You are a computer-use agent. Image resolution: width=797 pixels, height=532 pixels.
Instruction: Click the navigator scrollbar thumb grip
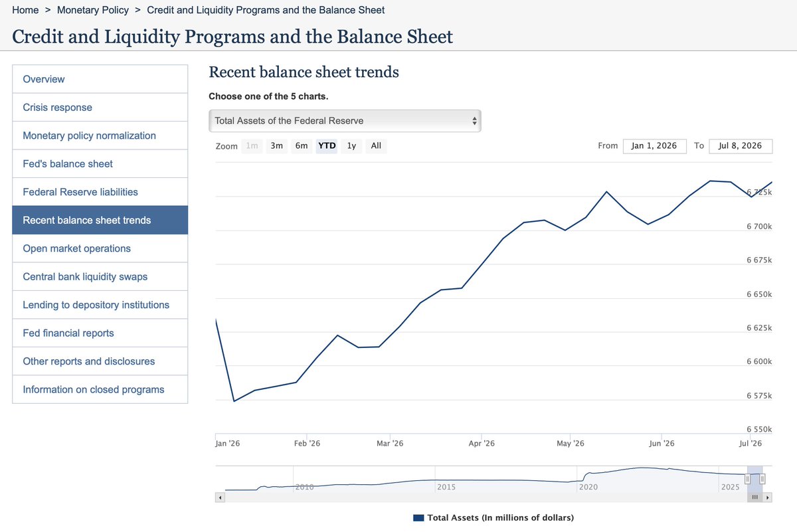(x=754, y=497)
